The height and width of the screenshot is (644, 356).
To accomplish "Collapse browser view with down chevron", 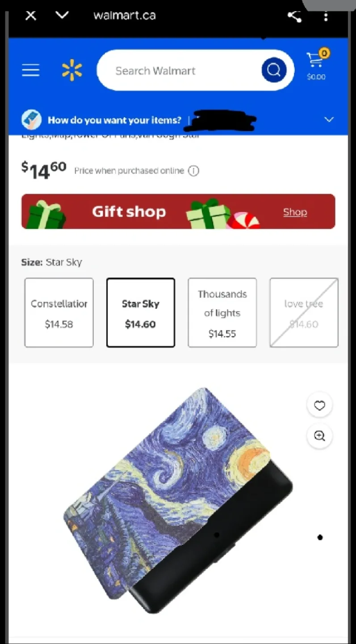I will [x=62, y=15].
